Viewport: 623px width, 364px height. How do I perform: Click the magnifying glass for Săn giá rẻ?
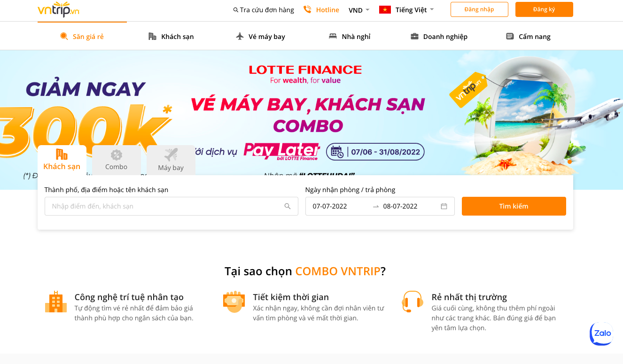64,36
